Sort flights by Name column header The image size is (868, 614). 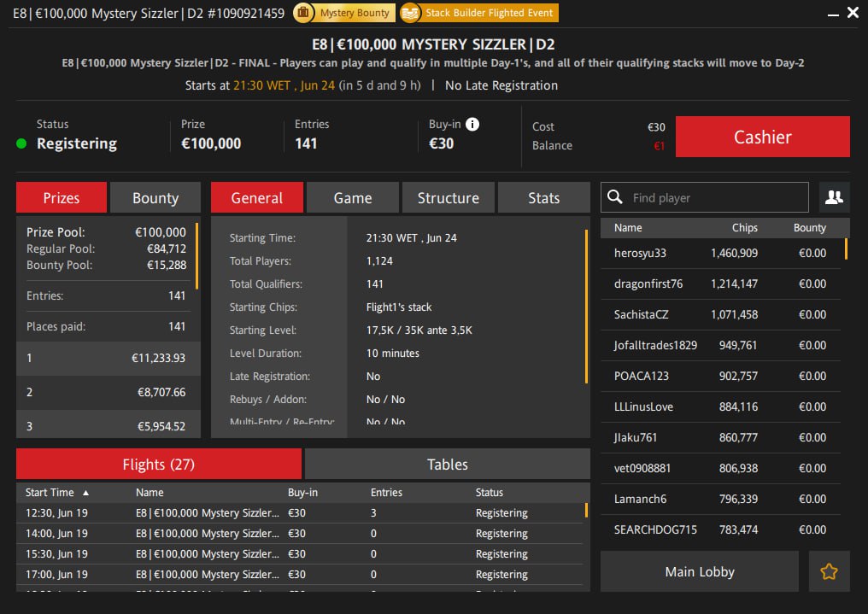click(x=150, y=492)
